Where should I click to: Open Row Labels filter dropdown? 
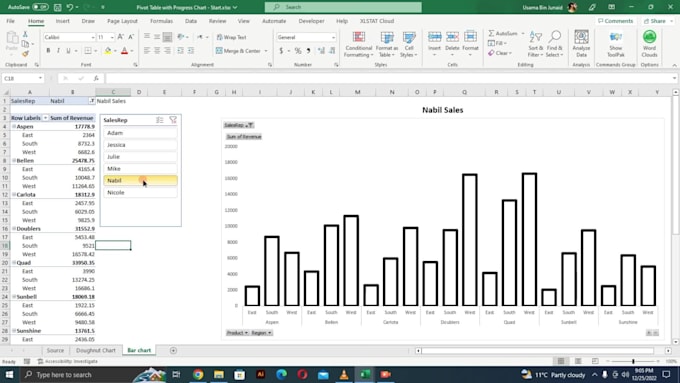pyautogui.click(x=45, y=118)
